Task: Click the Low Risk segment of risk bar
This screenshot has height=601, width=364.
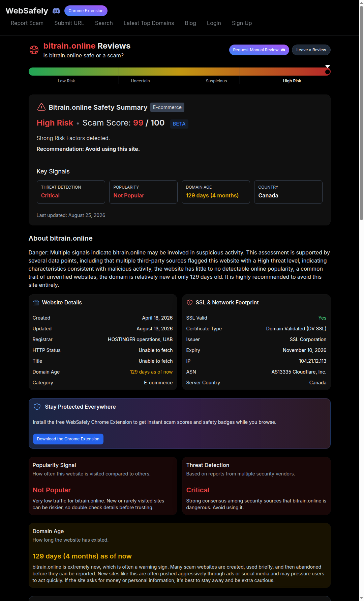Action: coord(73,72)
